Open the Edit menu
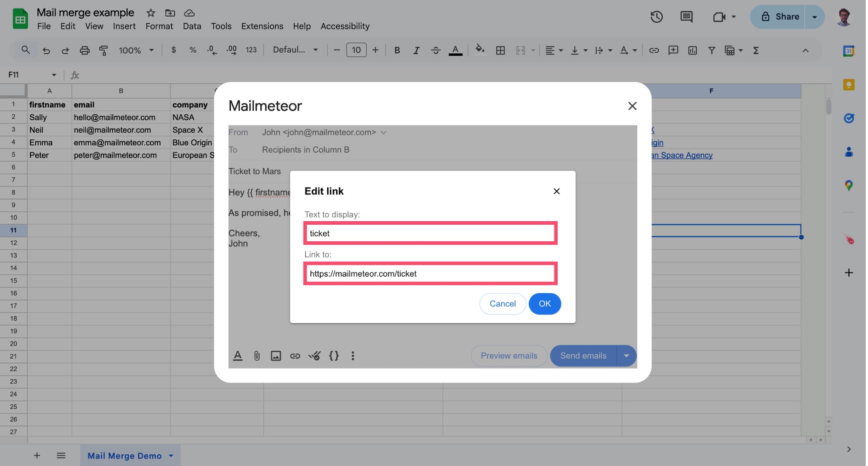This screenshot has height=466, width=868. [x=68, y=26]
